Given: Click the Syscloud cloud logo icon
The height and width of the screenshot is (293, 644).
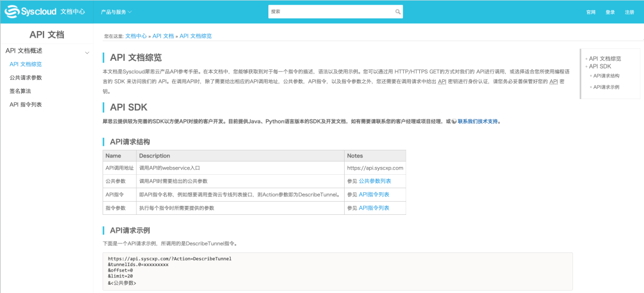Looking at the screenshot, I should [12, 11].
